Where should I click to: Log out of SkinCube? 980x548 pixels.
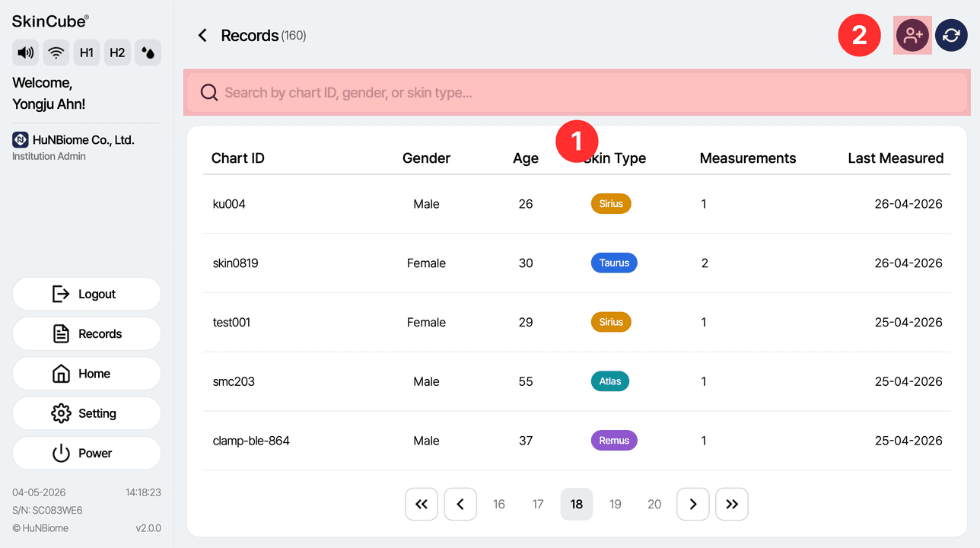87,294
